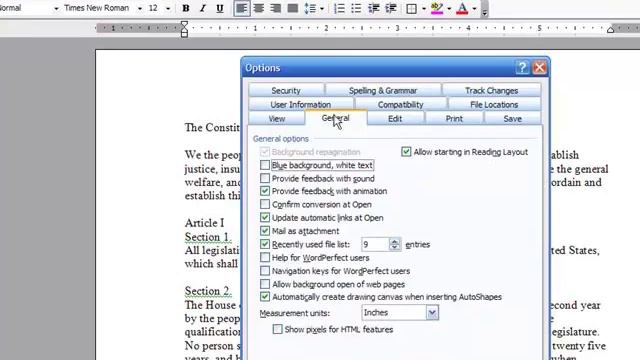Switch to the Security tab
The image size is (640, 360).
(286, 91)
